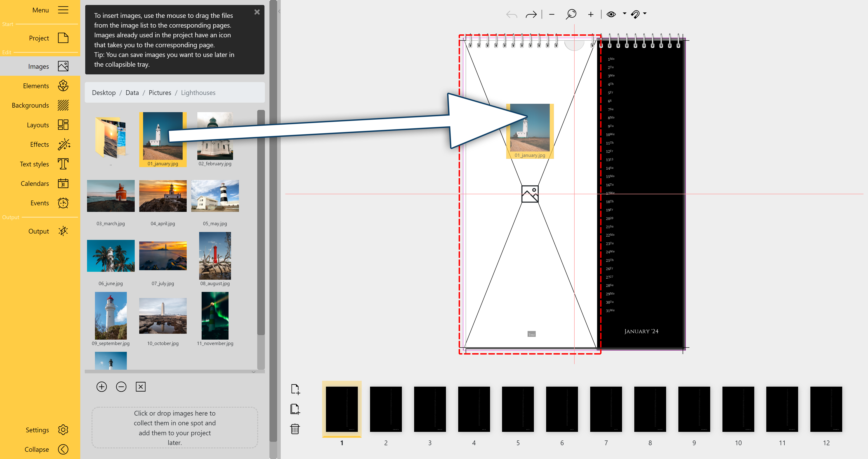Click the trash icon to delete the page

point(295,429)
